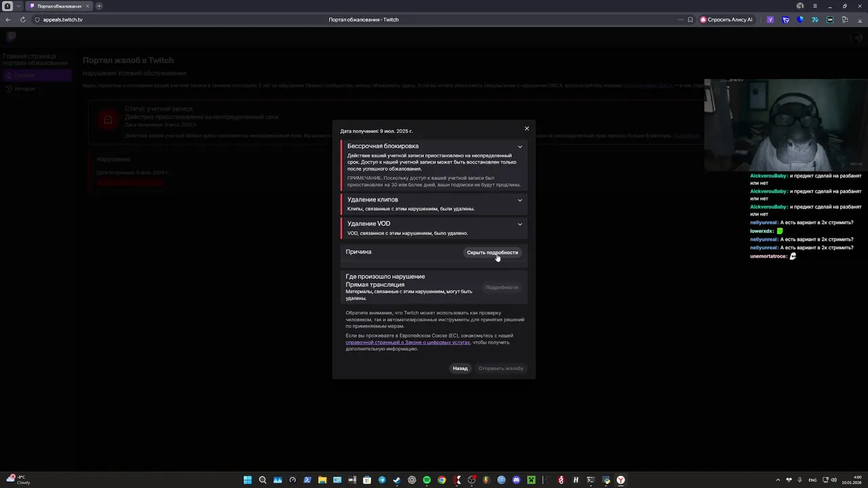Bookmark this page
This screenshot has height=488, width=868.
tap(690, 20)
